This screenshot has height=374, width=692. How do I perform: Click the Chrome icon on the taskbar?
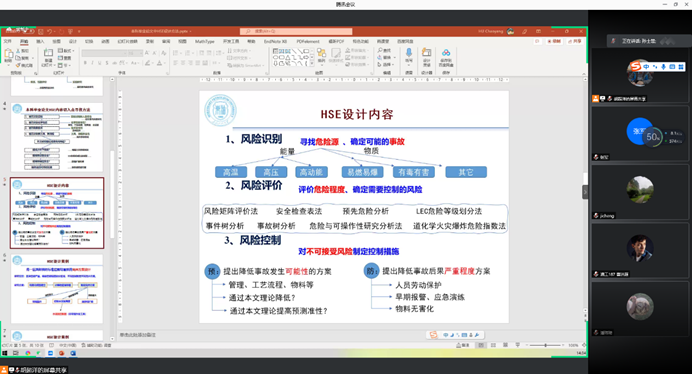coord(28,353)
